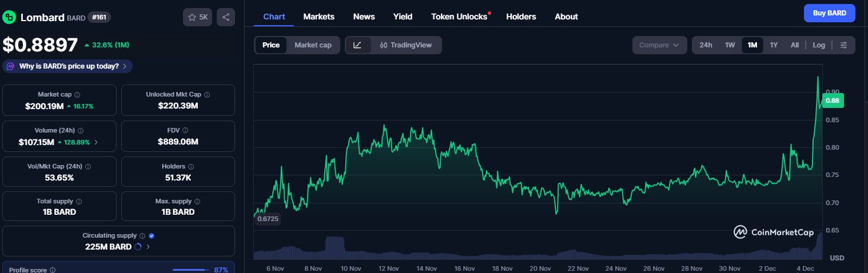Switch to the Holders tab
Screen dimensions: 868x273
[521, 17]
